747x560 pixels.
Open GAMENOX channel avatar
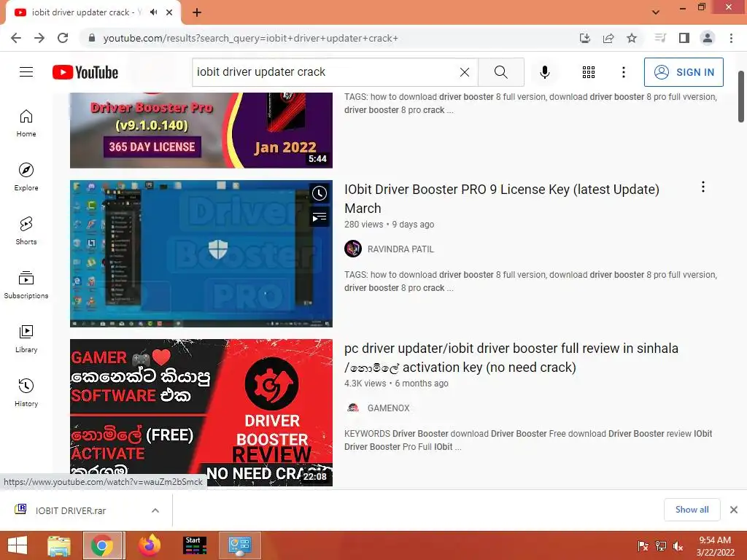353,408
